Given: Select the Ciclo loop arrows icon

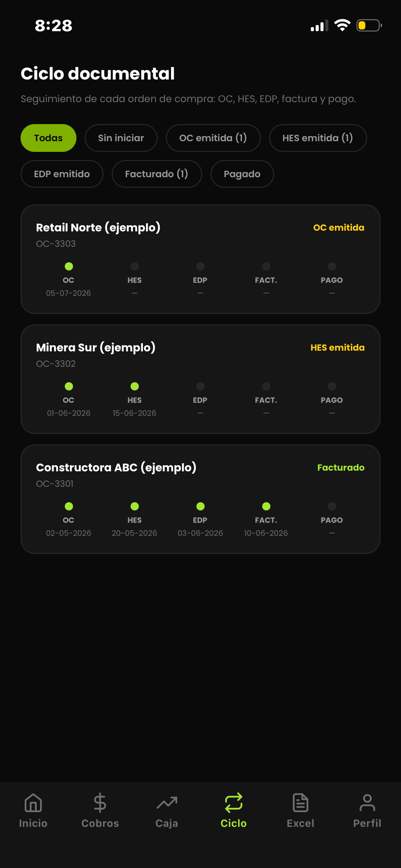Looking at the screenshot, I should [234, 803].
